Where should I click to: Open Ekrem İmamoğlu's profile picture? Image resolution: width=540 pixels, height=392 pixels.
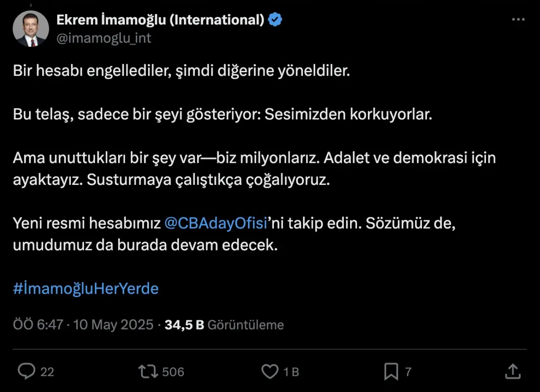[30, 29]
